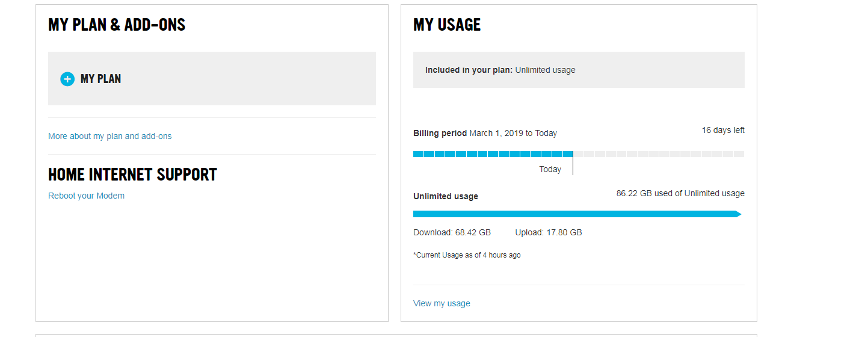Image resolution: width=868 pixels, height=337 pixels.
Task: Select the Today marker line on billing timeline
Action: tap(573, 165)
